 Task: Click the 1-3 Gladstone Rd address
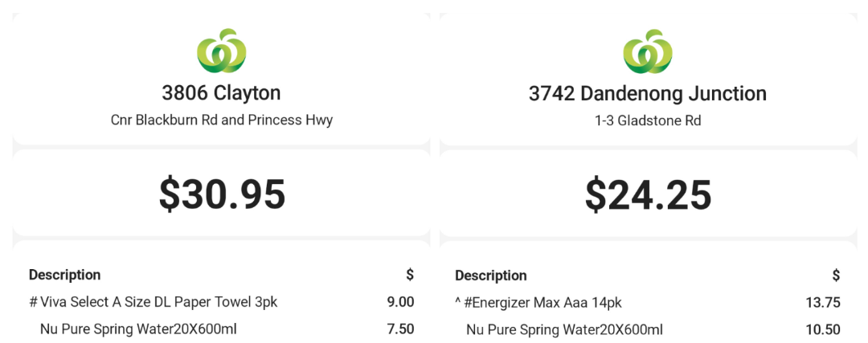[648, 120]
